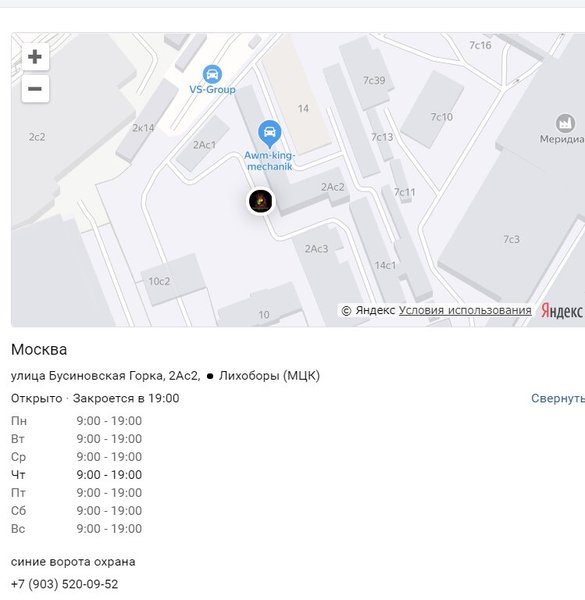Click building 7с10 on the map

point(442,117)
